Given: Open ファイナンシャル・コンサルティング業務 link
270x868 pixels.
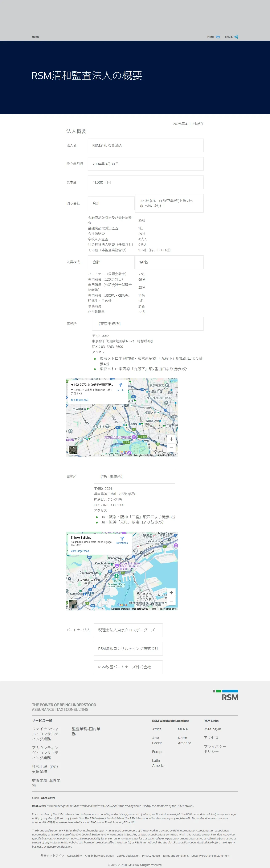Looking at the screenshot, I should click(x=45, y=734).
